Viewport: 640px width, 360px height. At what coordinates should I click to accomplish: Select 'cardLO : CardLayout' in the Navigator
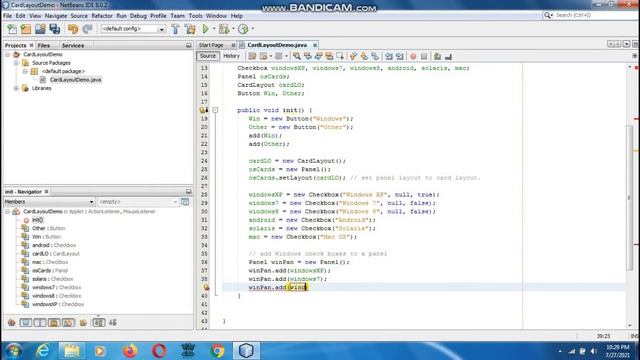coord(56,254)
